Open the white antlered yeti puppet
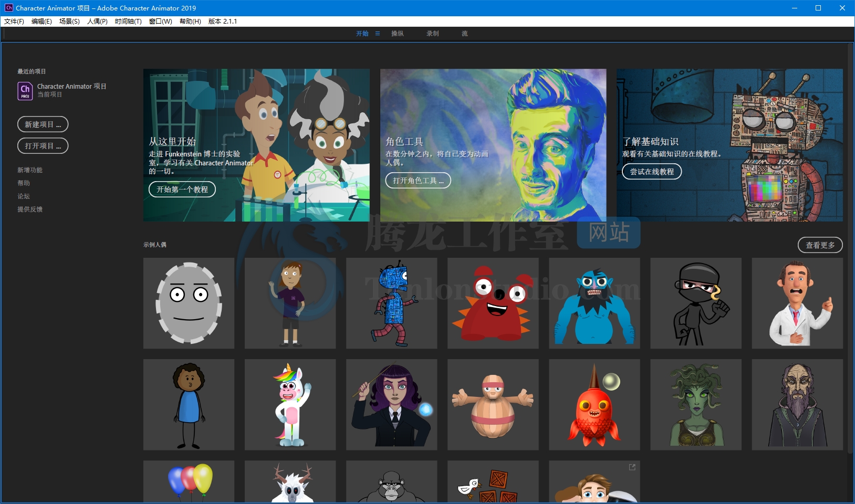 point(290,482)
